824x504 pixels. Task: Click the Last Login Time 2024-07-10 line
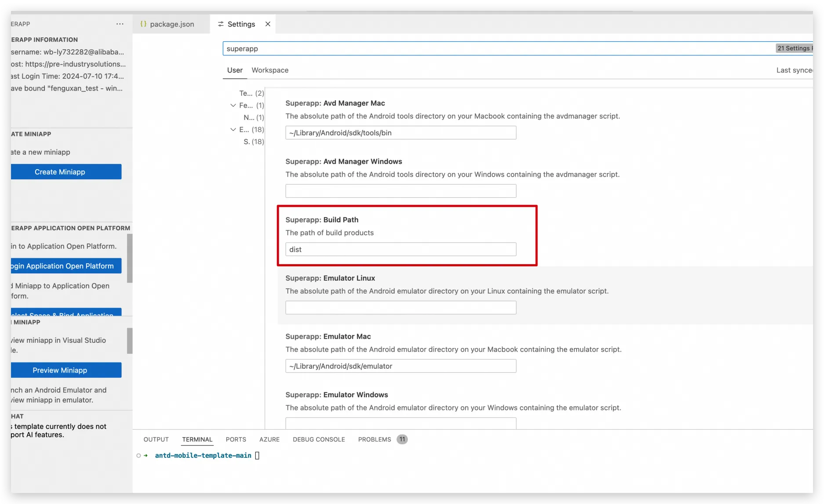(68, 76)
